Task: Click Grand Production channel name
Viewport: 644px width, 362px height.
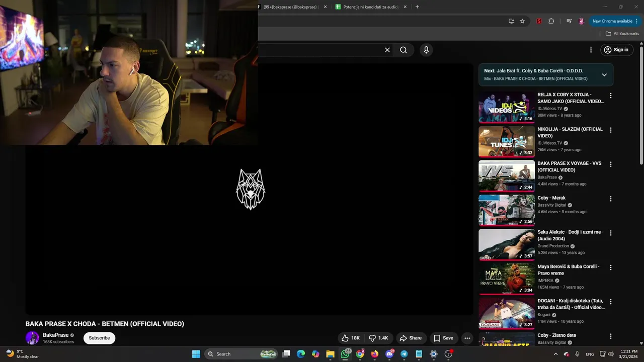Action: tap(553, 246)
